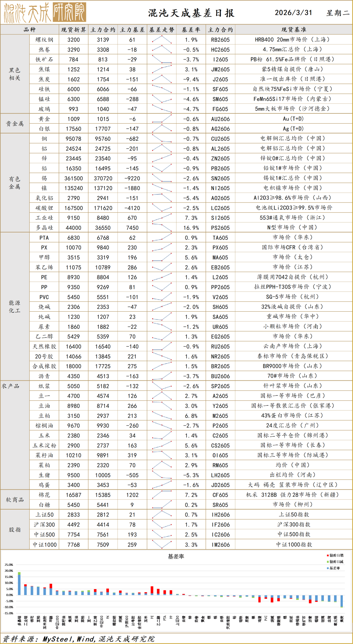Click the spot benchmark 中证1000指数
This screenshot has width=353, height=644.
(x=294, y=544)
